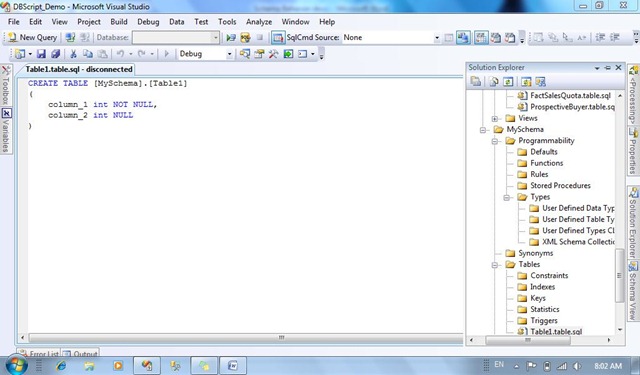Open the Error List tab
The image size is (640, 375).
[x=39, y=353]
